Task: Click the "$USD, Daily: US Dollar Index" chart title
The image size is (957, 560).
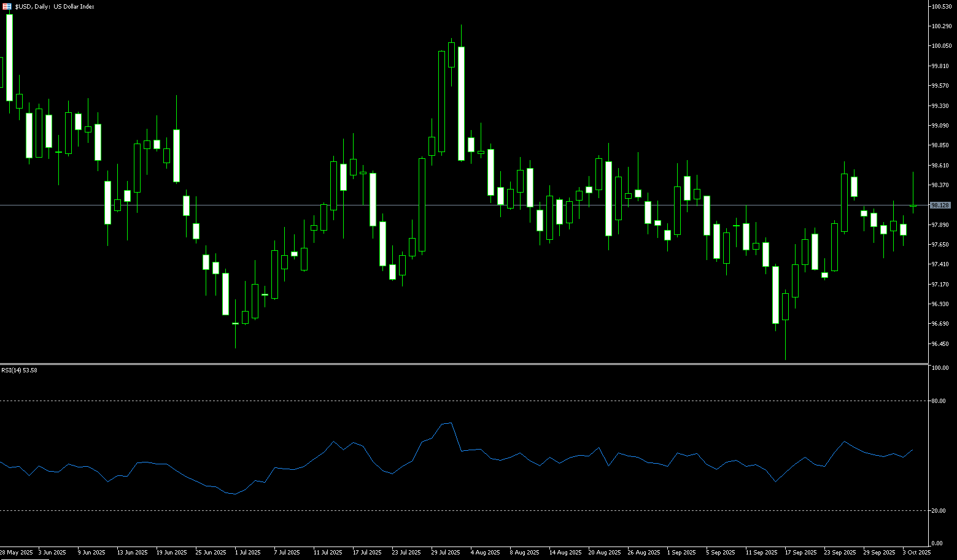Action: coord(55,6)
